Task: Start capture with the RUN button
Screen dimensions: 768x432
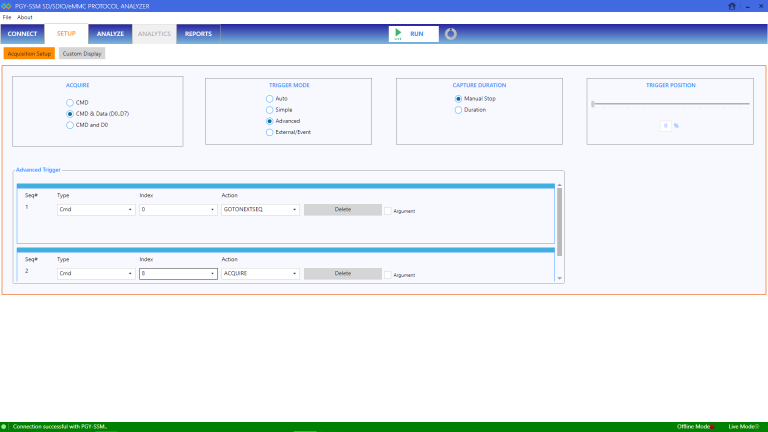Action: pos(413,34)
